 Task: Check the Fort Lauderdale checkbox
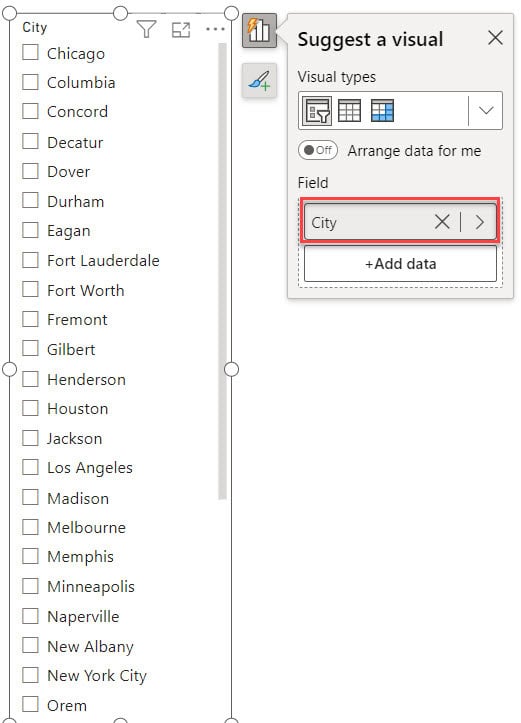pos(30,260)
